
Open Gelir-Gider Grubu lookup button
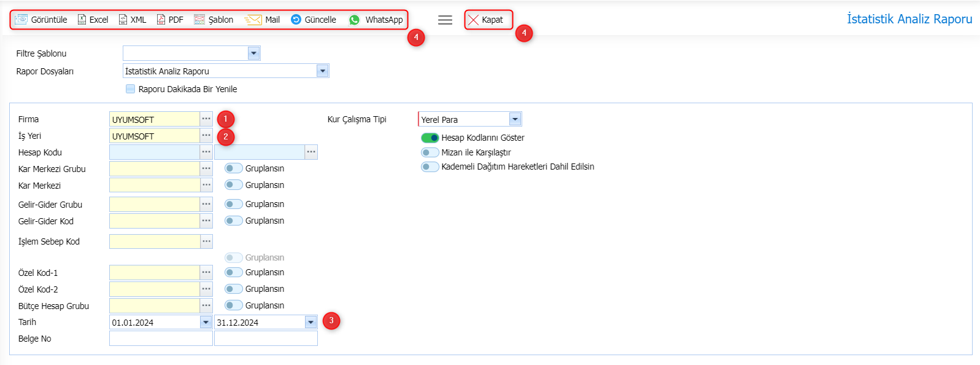point(206,204)
